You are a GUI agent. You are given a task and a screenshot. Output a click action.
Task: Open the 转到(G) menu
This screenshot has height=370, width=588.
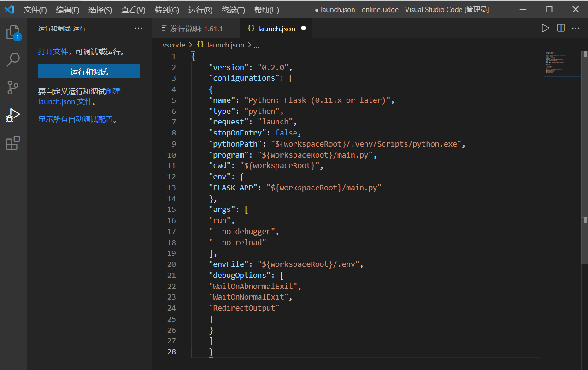167,10
